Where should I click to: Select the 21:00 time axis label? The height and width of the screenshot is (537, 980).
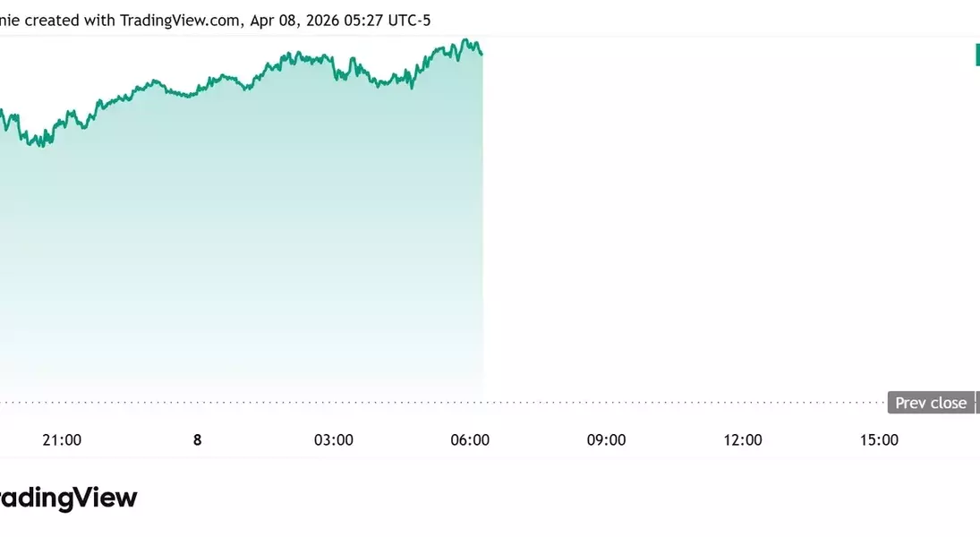pos(62,439)
